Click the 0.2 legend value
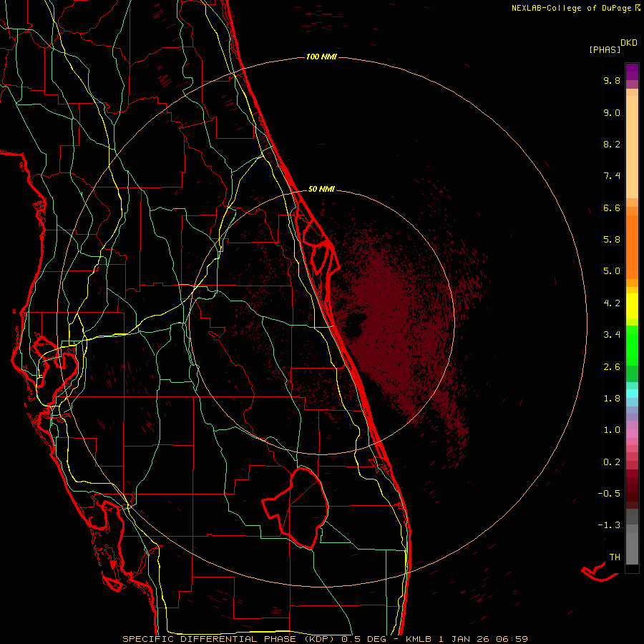This screenshot has height=644, width=644. 612,462
